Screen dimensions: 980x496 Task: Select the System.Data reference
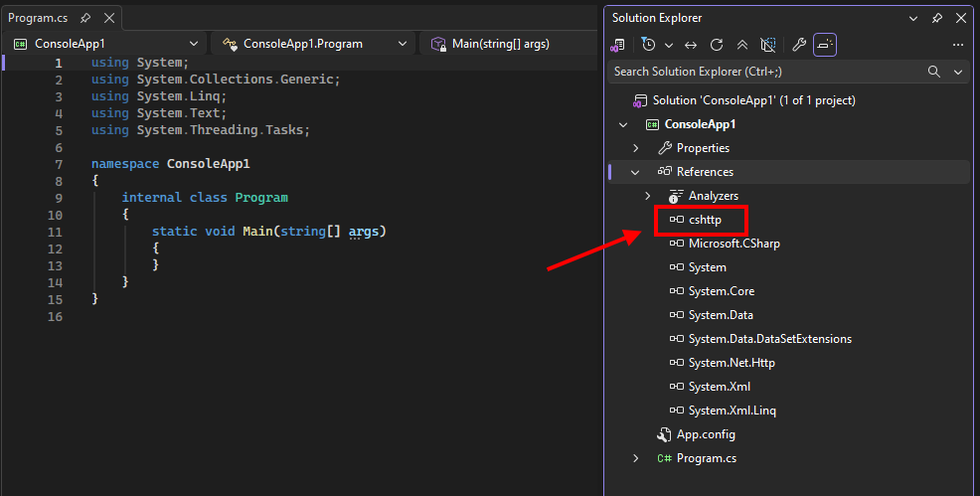[721, 315]
